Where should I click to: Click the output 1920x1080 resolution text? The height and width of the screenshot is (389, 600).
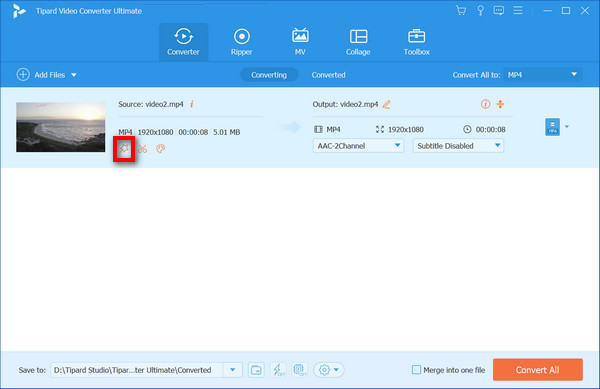[x=406, y=130]
